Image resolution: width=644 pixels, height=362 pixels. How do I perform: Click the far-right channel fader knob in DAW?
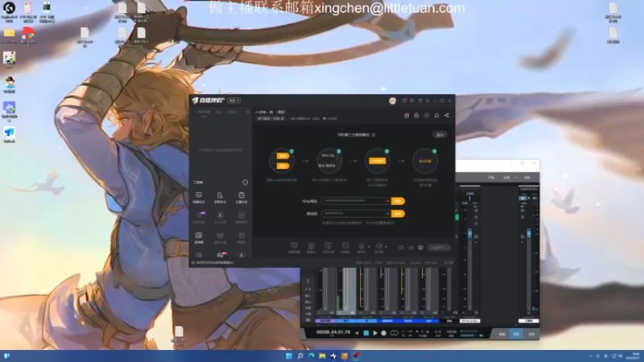[x=529, y=233]
